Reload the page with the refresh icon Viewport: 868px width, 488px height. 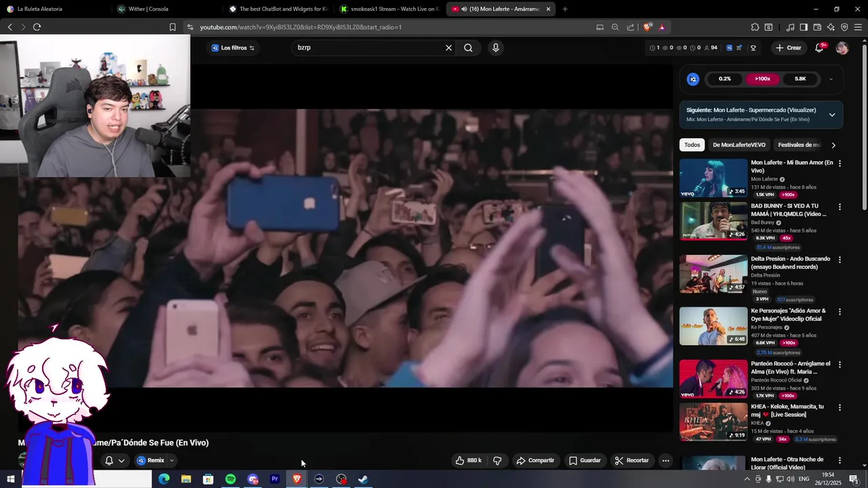click(x=37, y=27)
